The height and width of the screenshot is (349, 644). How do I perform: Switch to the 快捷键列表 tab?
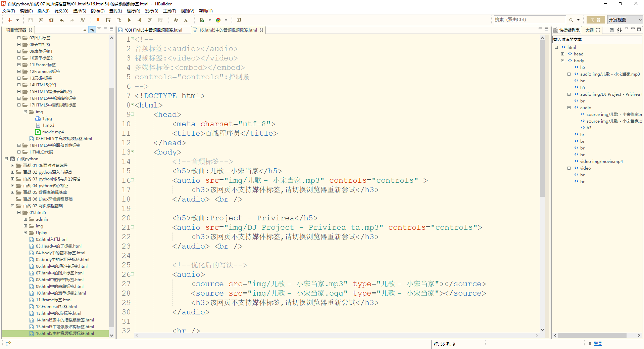point(566,30)
